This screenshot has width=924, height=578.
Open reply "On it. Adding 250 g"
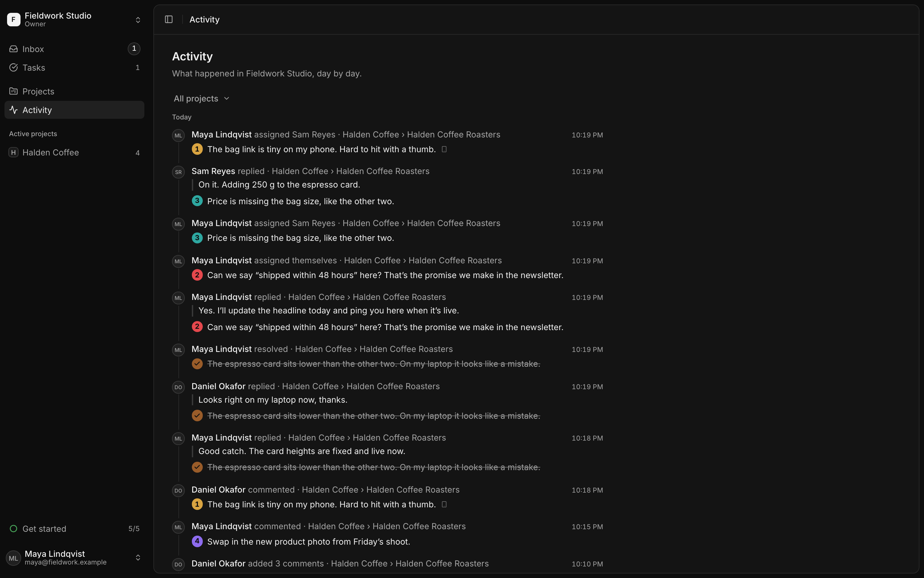point(279,185)
